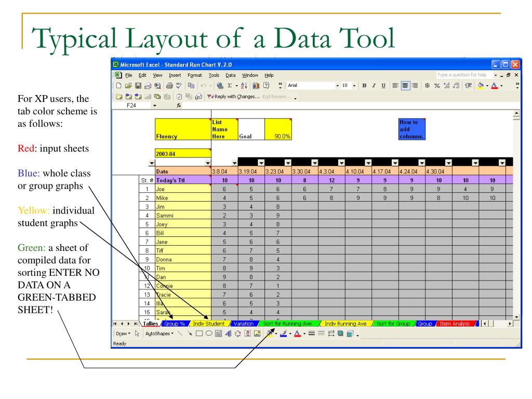Viewport: 532px width, 399px height.
Task: Click the Insert Function fx icon
Action: [x=179, y=105]
